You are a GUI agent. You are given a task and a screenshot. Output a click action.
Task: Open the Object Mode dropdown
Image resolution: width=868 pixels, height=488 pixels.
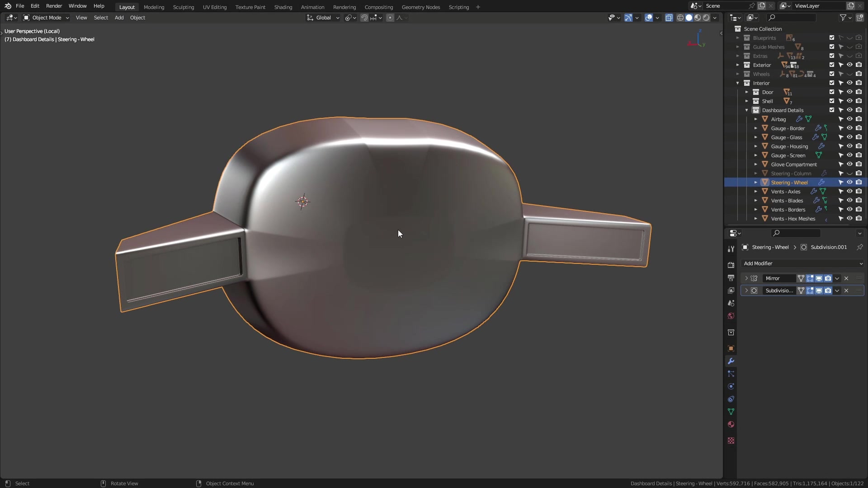(x=46, y=18)
